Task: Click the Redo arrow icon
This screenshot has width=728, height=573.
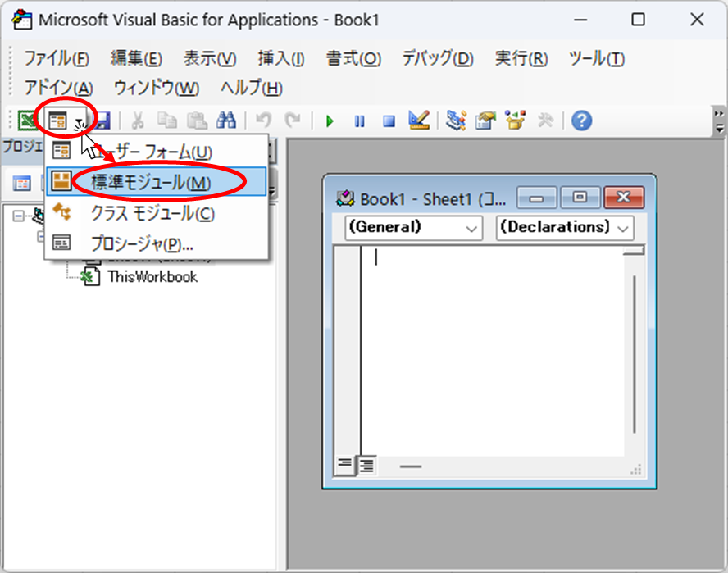Action: pos(293,121)
